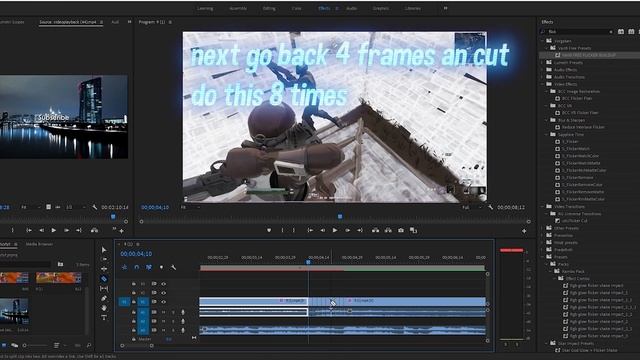Switch to the Color workspace
This screenshot has width=640, height=360.
[297, 8]
